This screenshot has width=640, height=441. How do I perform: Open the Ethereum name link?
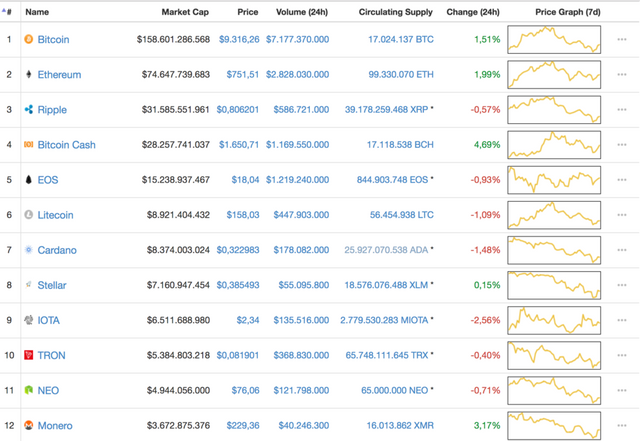pos(59,74)
